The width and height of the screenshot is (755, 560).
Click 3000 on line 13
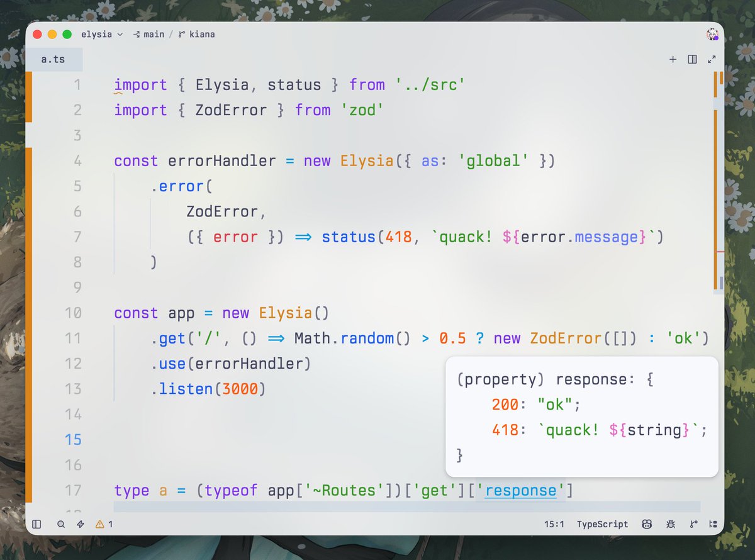coord(240,389)
